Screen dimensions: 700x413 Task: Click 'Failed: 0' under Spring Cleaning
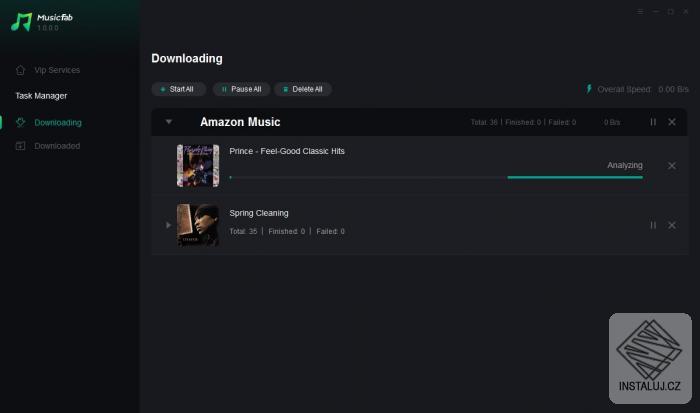coord(330,231)
